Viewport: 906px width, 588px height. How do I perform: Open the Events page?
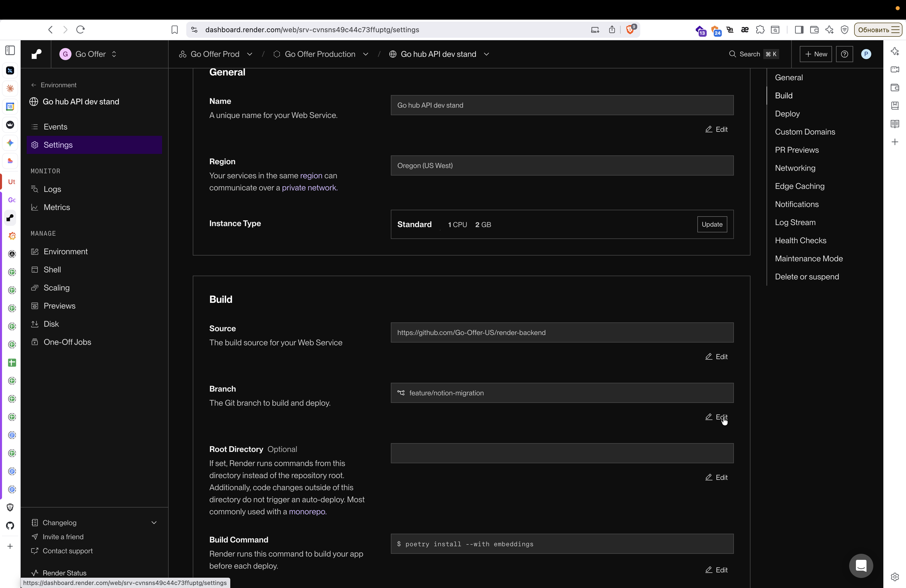pyautogui.click(x=94, y=127)
